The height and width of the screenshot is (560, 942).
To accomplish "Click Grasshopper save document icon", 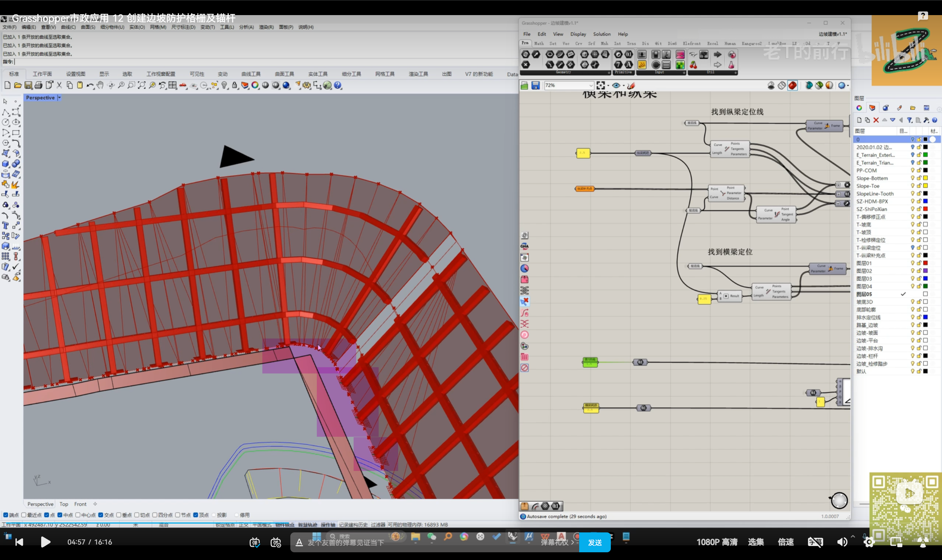I will point(535,86).
